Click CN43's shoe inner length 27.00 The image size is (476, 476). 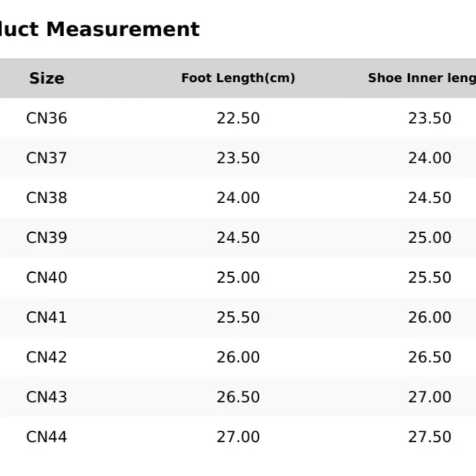pyautogui.click(x=429, y=397)
